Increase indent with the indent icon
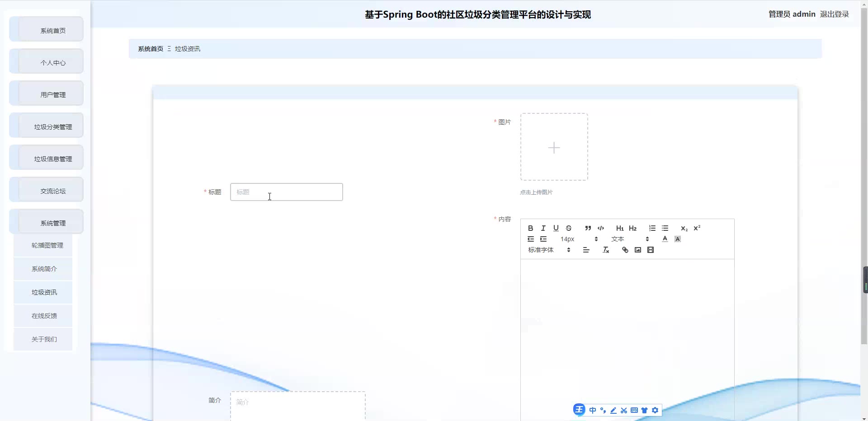Image resolution: width=868 pixels, height=421 pixels. pyautogui.click(x=543, y=239)
